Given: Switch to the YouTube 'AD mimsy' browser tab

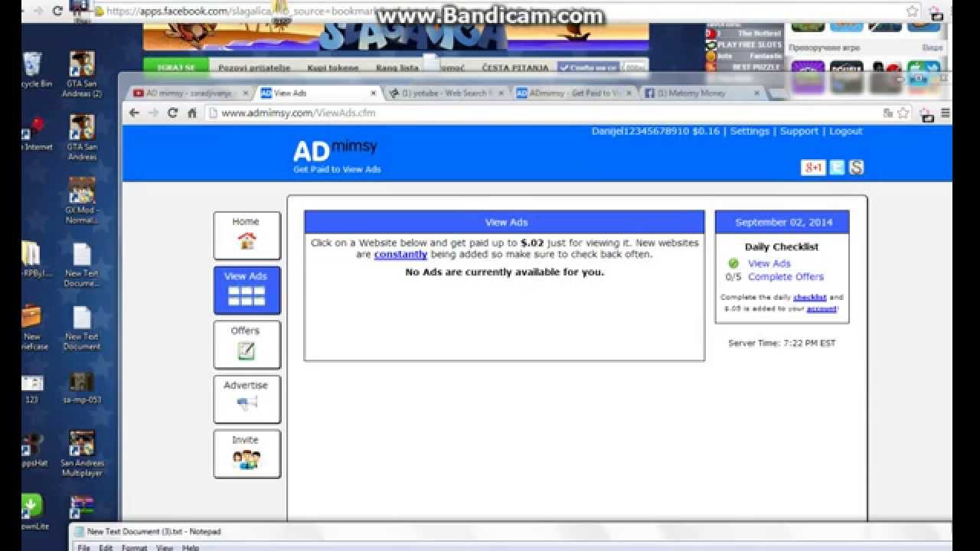Looking at the screenshot, I should tap(190, 93).
